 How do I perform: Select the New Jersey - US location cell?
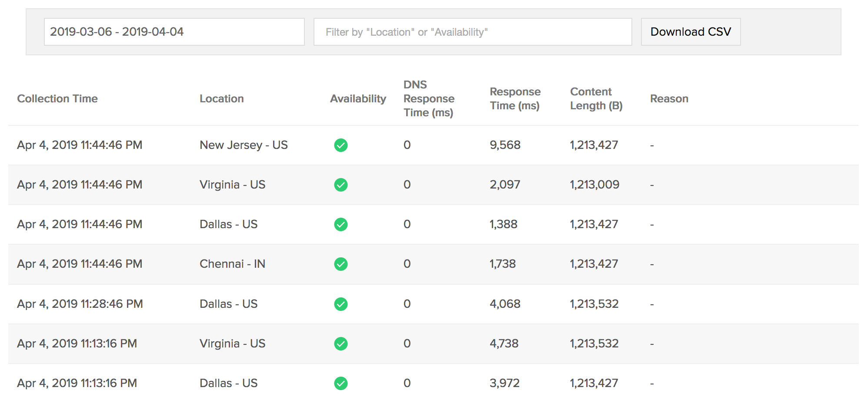click(244, 145)
